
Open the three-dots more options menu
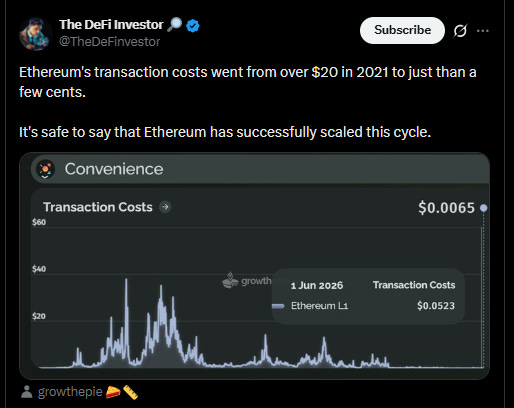(482, 31)
